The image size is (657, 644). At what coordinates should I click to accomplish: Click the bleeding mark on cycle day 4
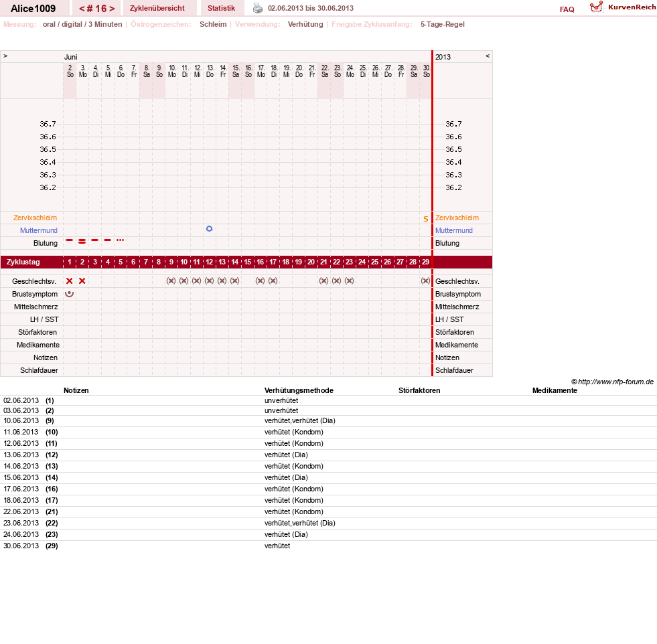pyautogui.click(x=108, y=240)
